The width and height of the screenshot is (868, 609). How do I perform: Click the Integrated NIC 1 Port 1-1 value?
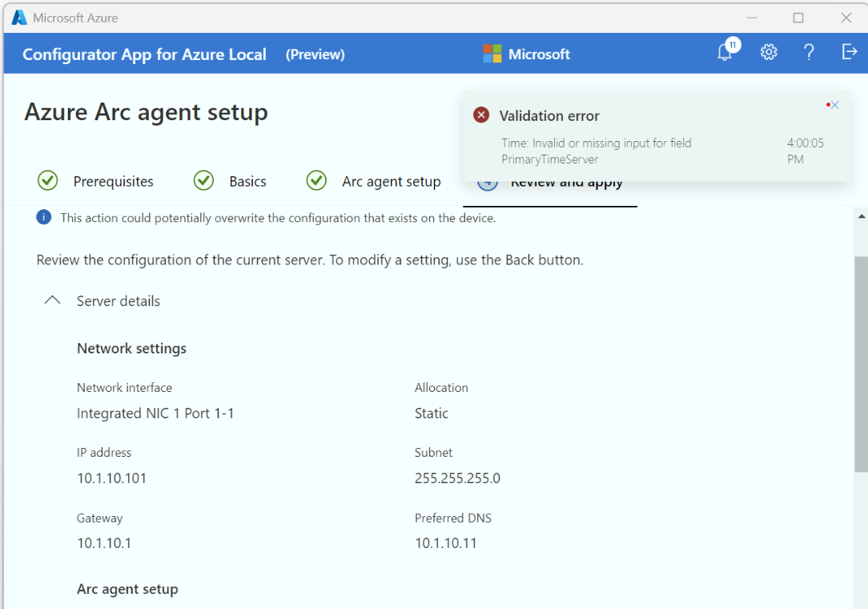pos(155,413)
